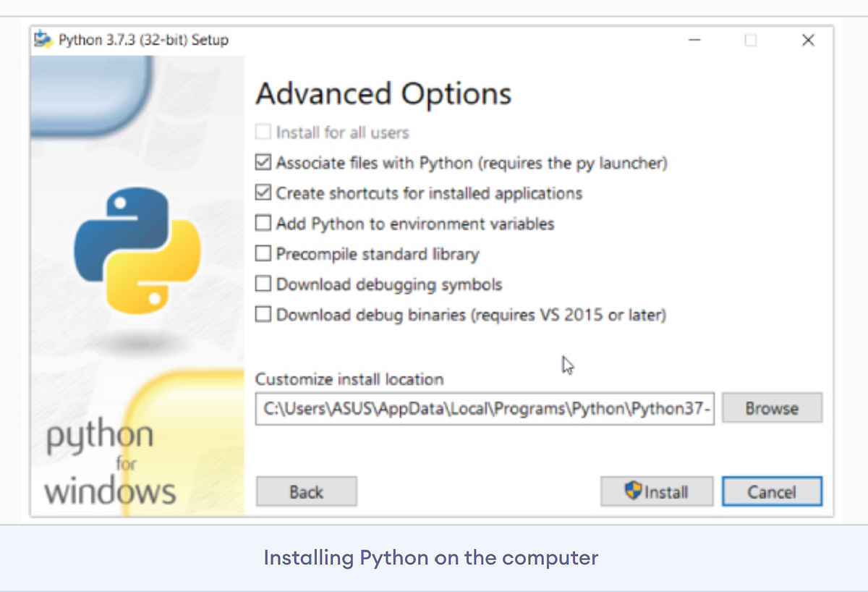Check 'Download debugging symbols'
Image resolution: width=868 pixels, height=592 pixels.
coord(263,284)
